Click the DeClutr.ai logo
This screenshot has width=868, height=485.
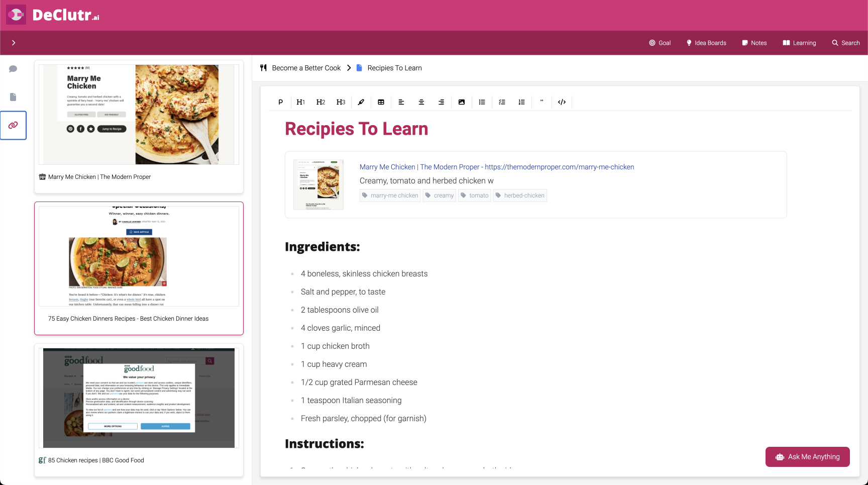point(53,15)
